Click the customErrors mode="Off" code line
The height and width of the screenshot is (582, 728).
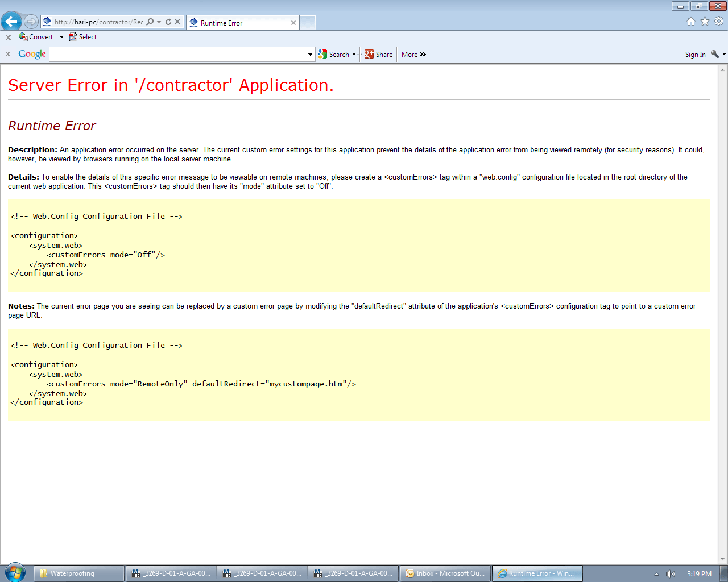coord(106,255)
